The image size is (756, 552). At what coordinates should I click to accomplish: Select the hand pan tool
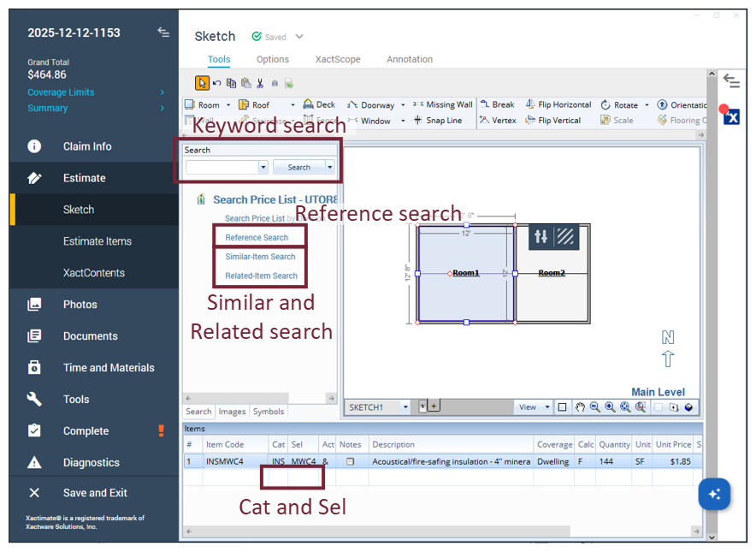[x=580, y=407]
